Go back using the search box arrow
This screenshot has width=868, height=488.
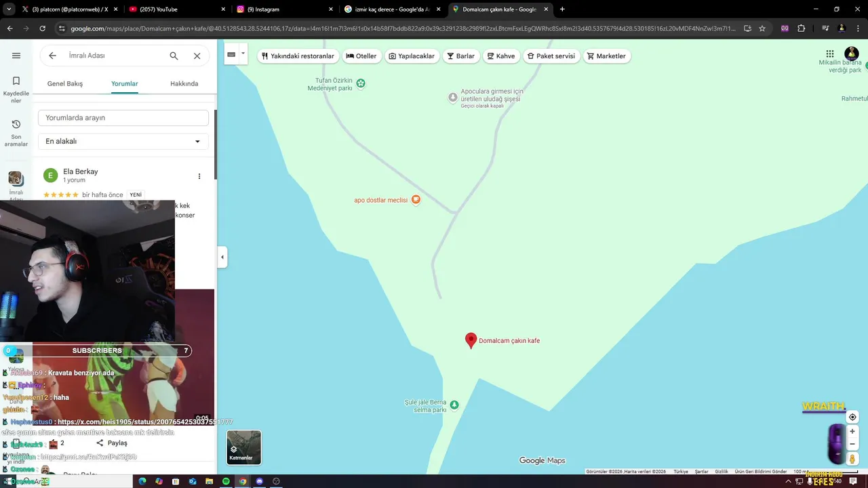point(52,56)
